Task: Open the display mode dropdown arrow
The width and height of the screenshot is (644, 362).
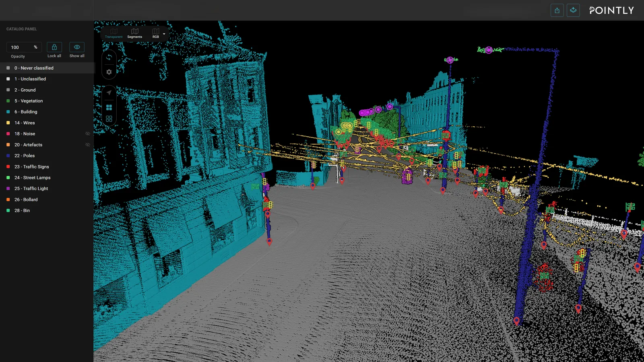Action: coord(164,34)
